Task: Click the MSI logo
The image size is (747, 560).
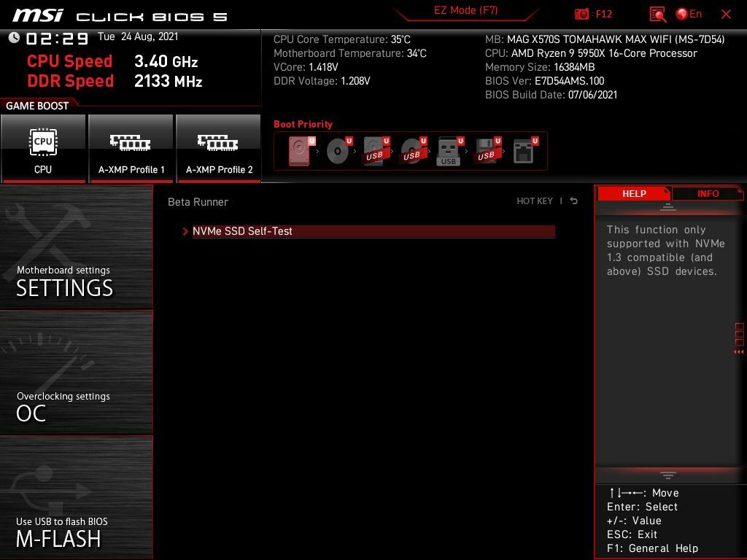Action: pyautogui.click(x=38, y=16)
